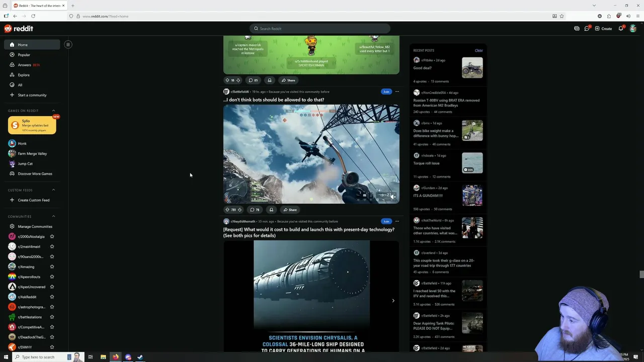
Task: Open the Firefox list all tabs dropdown
Action: [x=594, y=6]
